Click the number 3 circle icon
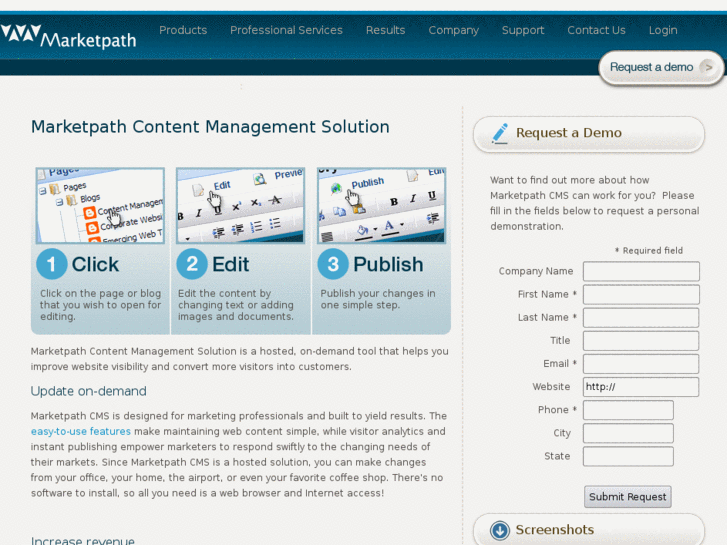The height and width of the screenshot is (545, 727). point(333,264)
